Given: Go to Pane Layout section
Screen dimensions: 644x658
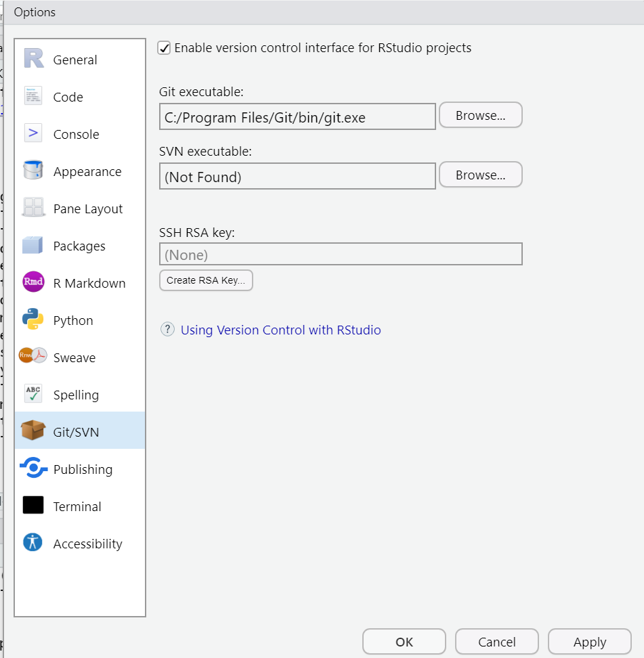Looking at the screenshot, I should (88, 209).
